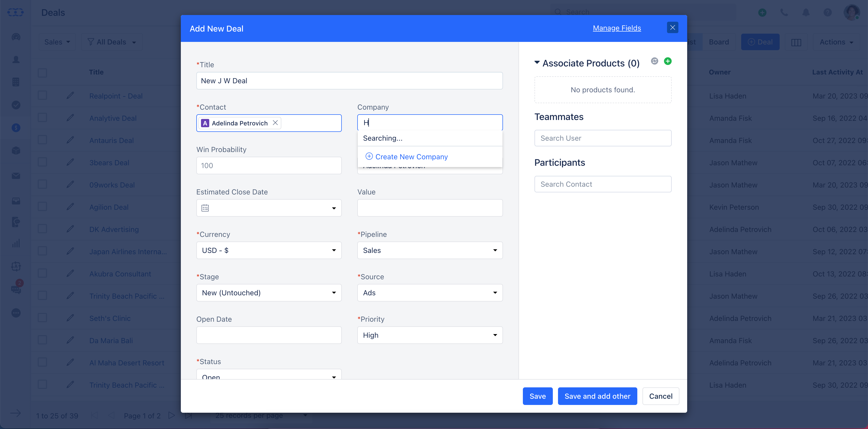Click the pencil edit icon for Realpoint - Deal
This screenshot has height=429, width=868.
pos(70,95)
